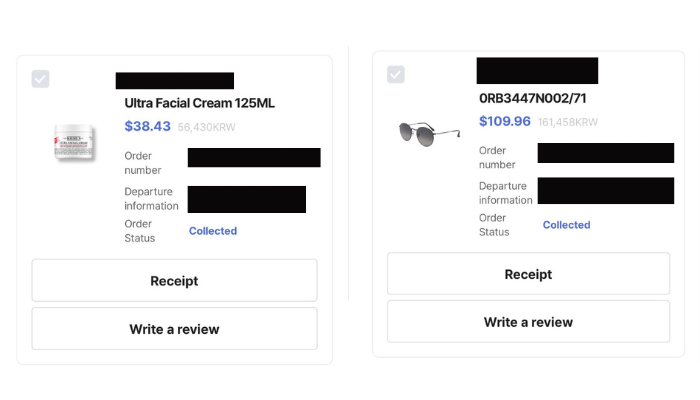The height and width of the screenshot is (400, 700).
Task: Select the $109.96 price
Action: (x=505, y=121)
